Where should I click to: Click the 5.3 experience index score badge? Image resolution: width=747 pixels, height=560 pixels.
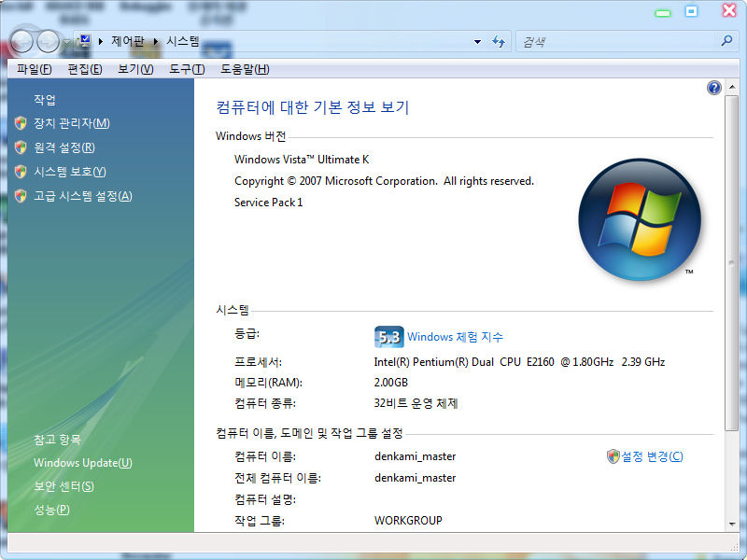click(388, 337)
